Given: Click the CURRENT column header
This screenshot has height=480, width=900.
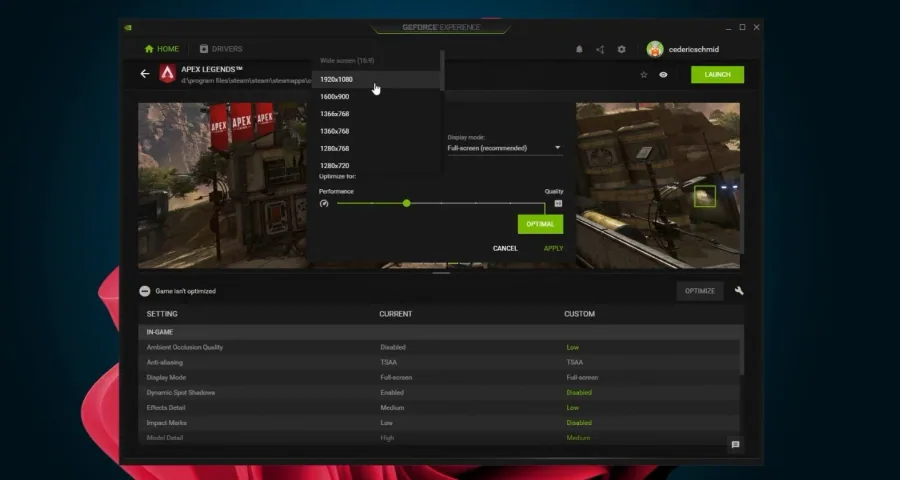Looking at the screenshot, I should (395, 314).
